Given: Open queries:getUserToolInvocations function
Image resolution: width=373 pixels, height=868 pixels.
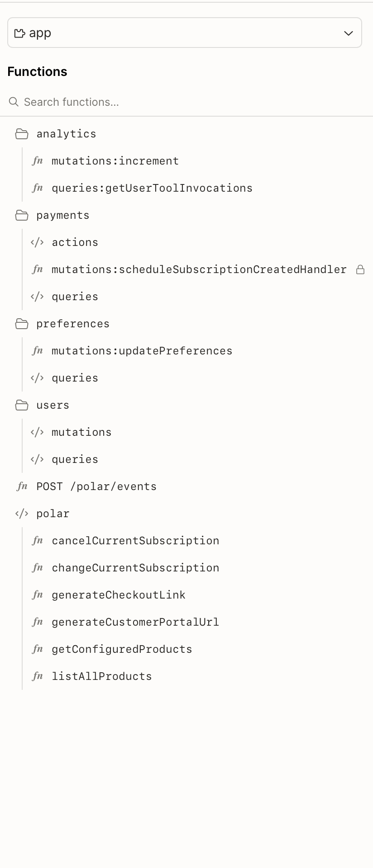Looking at the screenshot, I should 152,188.
